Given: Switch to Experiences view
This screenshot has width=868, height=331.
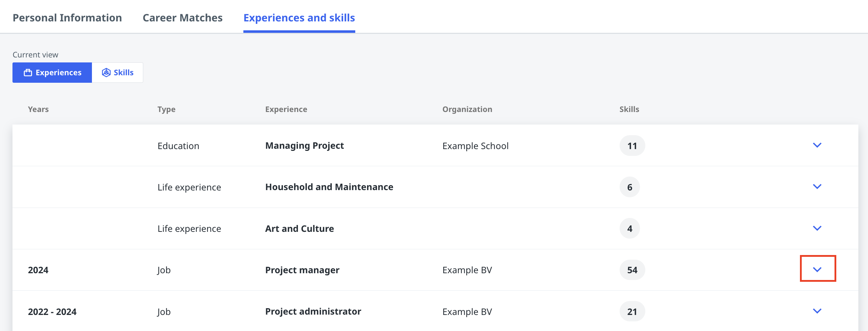Looking at the screenshot, I should tap(52, 73).
